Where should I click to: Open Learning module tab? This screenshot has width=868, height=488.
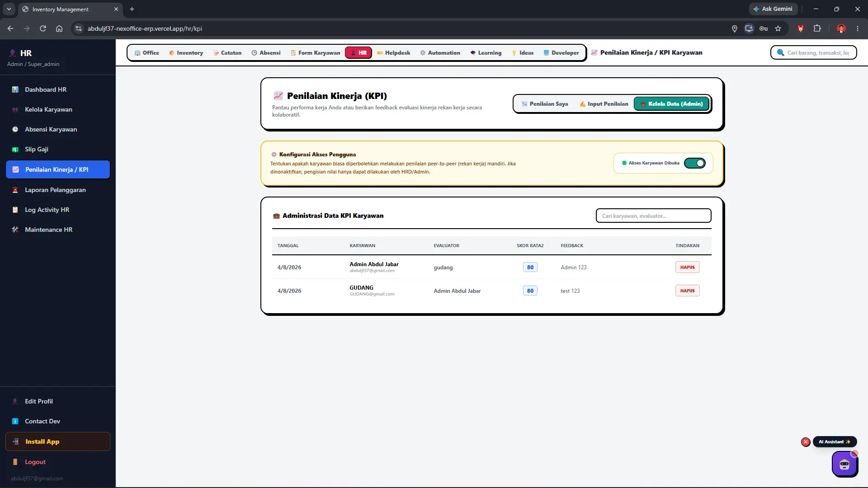pyautogui.click(x=486, y=53)
